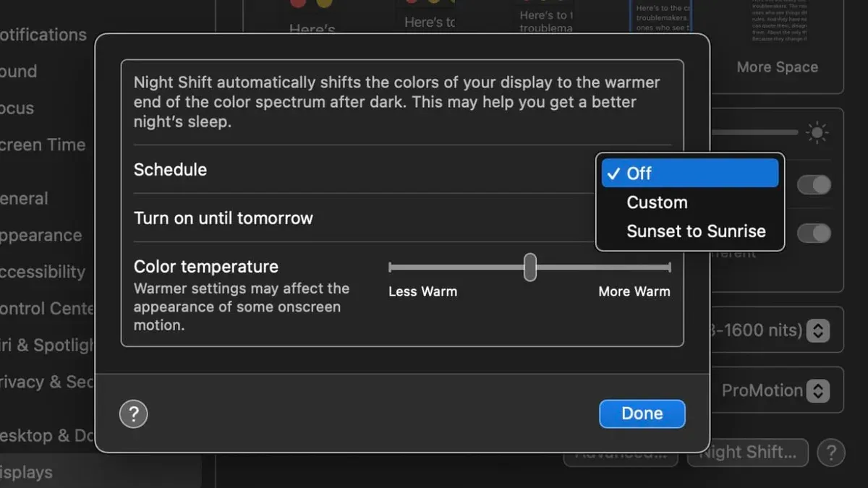Click the Night Shift… button in Displays
Image resolution: width=868 pixels, height=488 pixels.
click(747, 453)
